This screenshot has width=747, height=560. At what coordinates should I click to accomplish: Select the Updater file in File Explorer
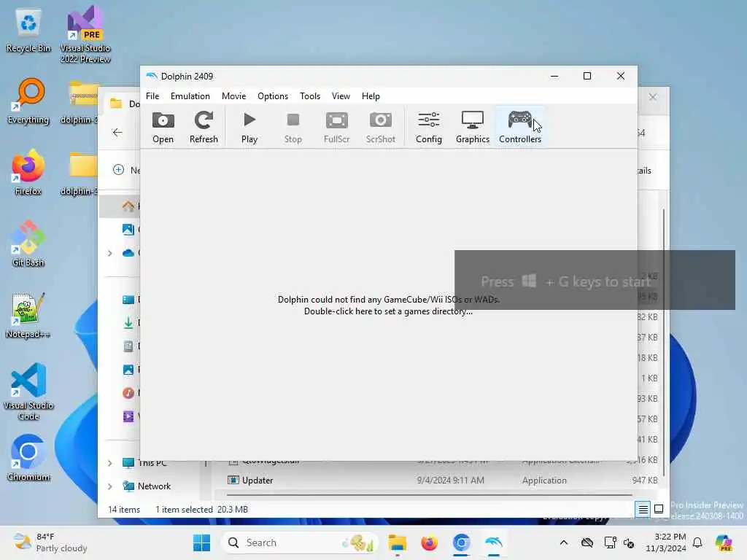pyautogui.click(x=258, y=481)
